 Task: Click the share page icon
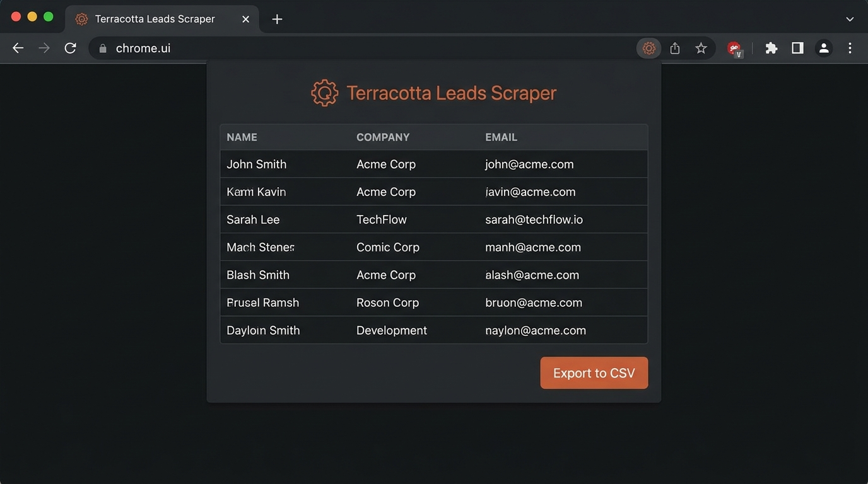(675, 48)
